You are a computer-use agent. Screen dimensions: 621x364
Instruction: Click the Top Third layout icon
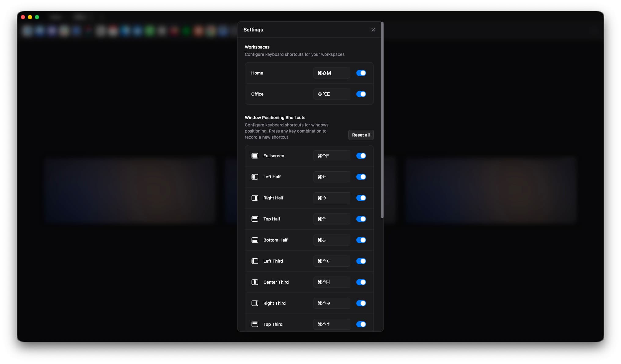[255, 324]
